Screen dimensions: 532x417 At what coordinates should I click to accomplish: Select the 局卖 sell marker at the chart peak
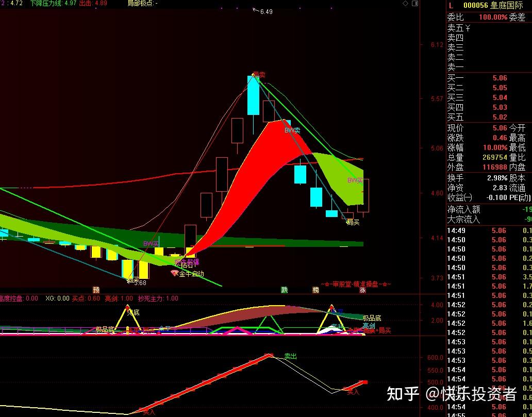pyautogui.click(x=259, y=74)
